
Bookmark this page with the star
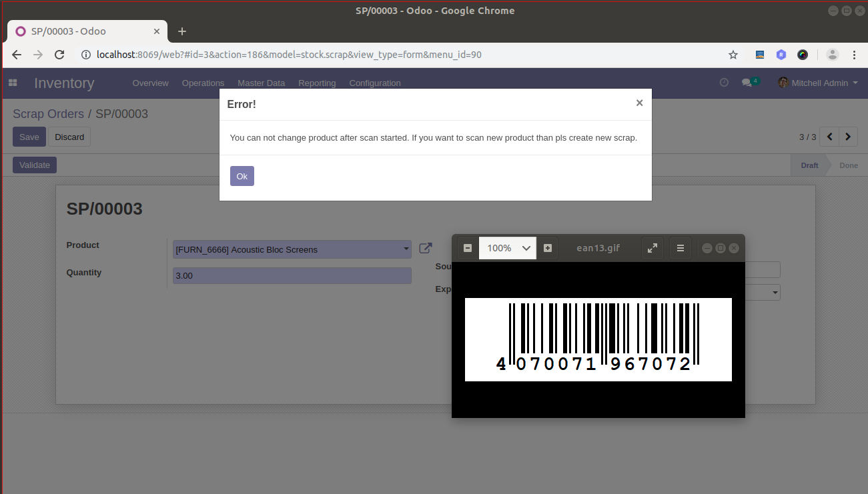pyautogui.click(x=733, y=55)
